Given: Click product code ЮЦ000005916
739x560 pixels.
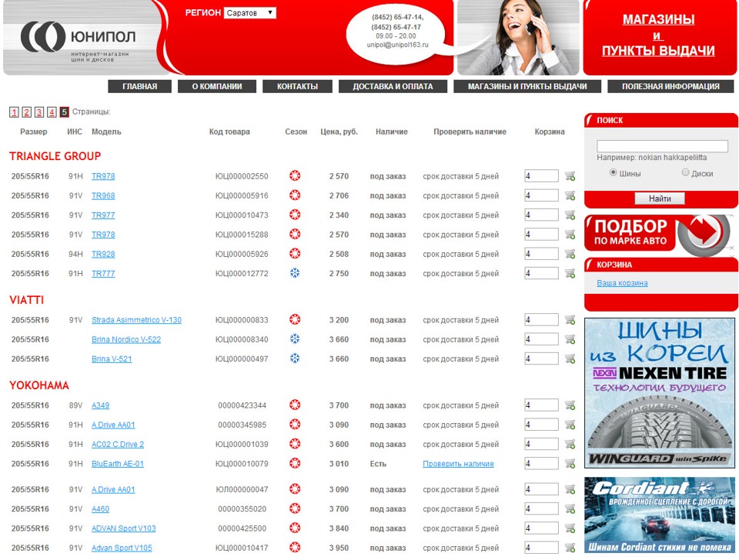Looking at the screenshot, I should click(x=242, y=195).
